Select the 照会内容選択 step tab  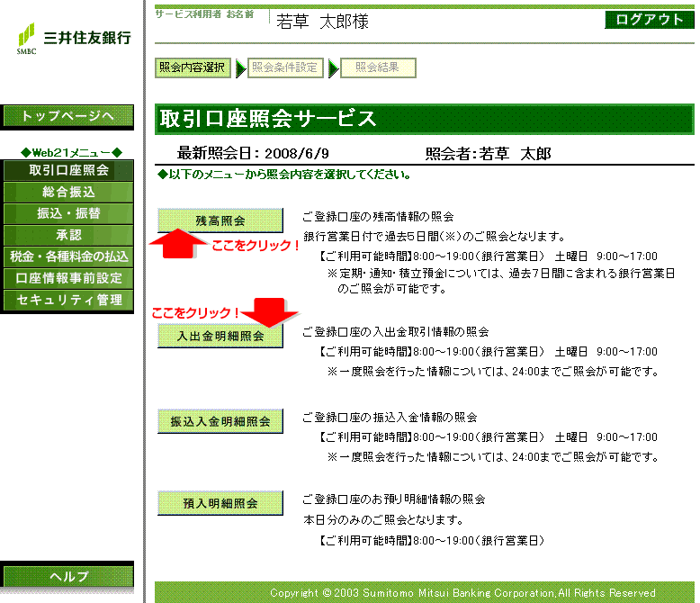193,67
